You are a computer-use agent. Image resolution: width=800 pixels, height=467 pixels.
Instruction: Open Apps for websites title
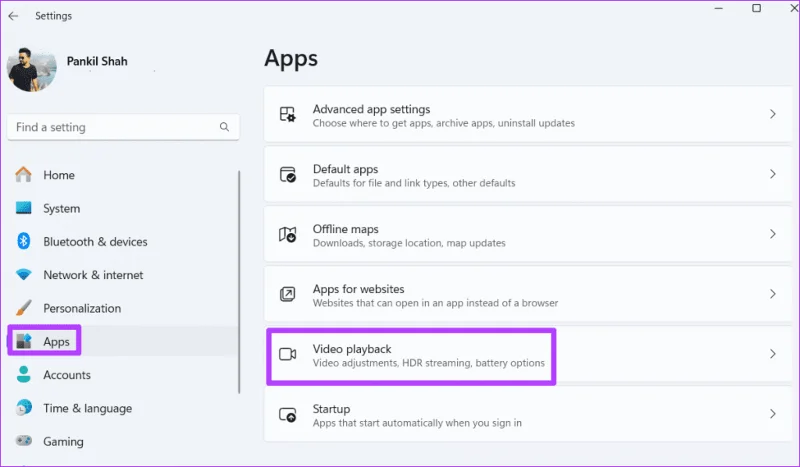[x=359, y=289]
